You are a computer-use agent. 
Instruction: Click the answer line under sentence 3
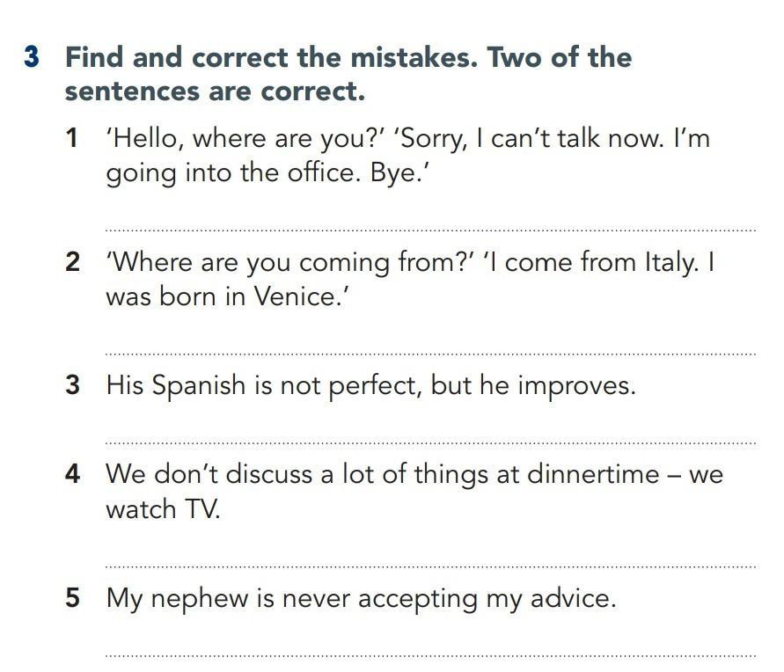430,442
